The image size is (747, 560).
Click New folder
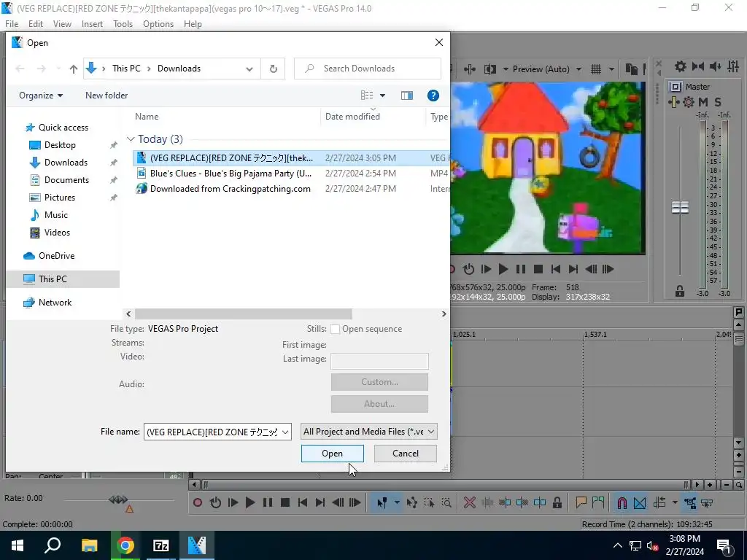107,96
